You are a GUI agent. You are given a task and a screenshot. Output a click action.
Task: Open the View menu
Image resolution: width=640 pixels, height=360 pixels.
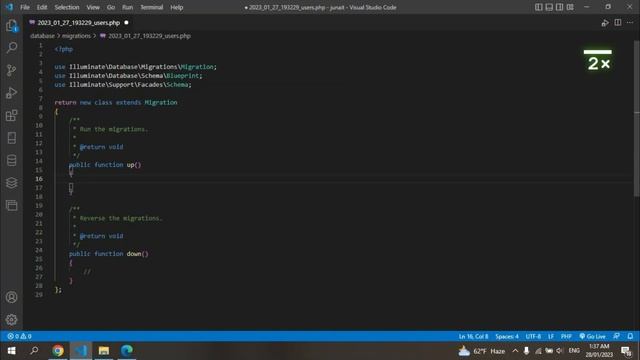point(93,7)
